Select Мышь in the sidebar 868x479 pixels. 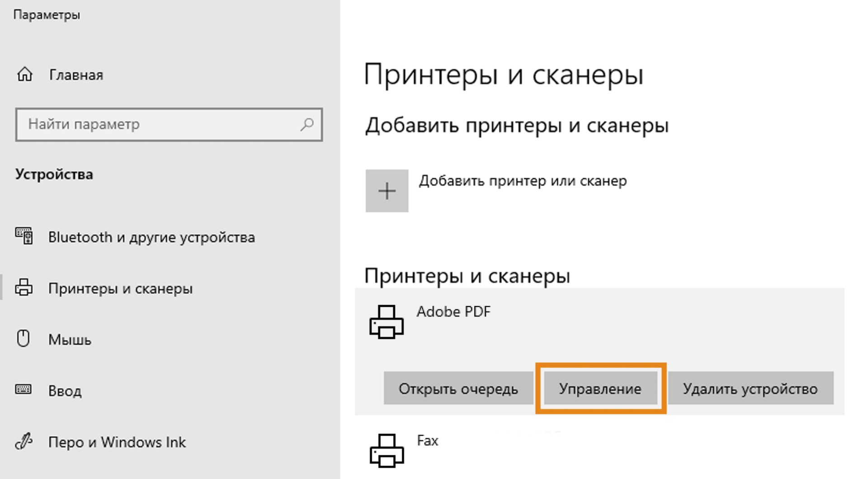tap(70, 339)
